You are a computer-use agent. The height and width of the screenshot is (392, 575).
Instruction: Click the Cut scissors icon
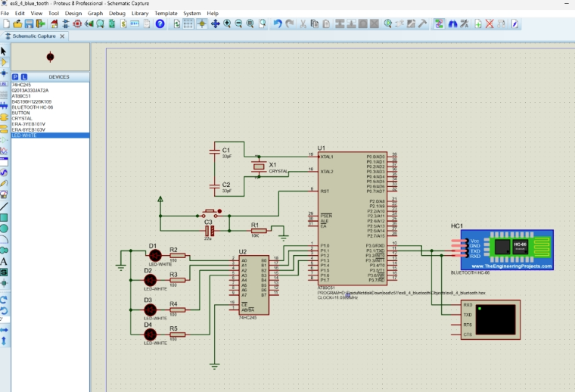tap(303, 24)
